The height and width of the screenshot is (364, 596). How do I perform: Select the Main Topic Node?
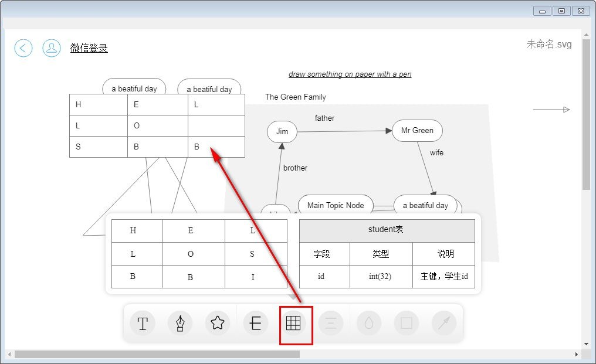pos(336,205)
